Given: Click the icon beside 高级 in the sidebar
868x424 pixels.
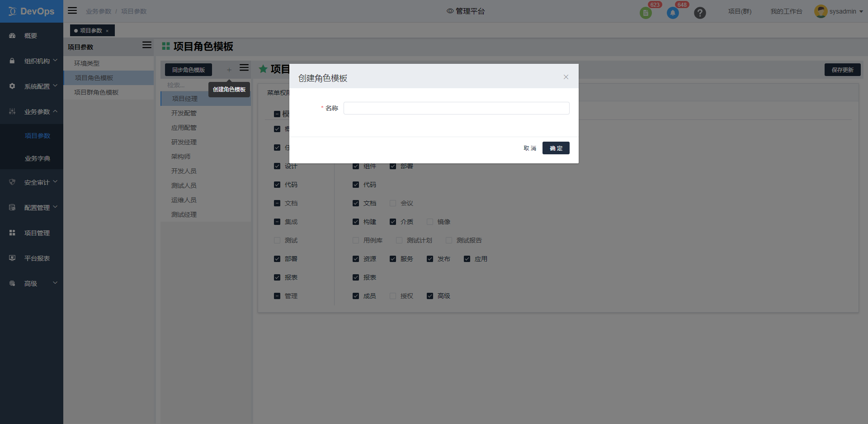Looking at the screenshot, I should [12, 284].
